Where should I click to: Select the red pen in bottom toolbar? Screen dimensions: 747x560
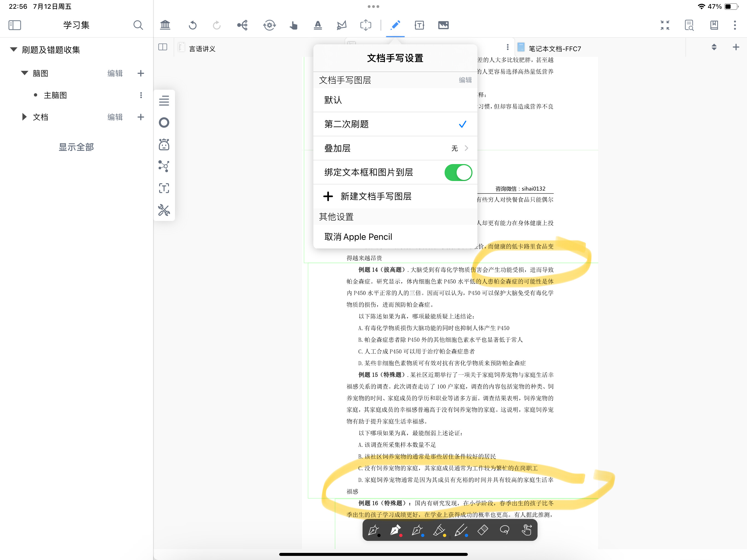click(395, 530)
